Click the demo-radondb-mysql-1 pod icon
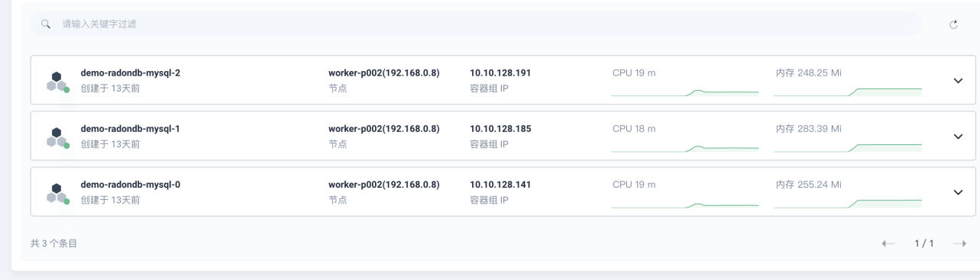Image resolution: width=980 pixels, height=280 pixels. (57, 137)
